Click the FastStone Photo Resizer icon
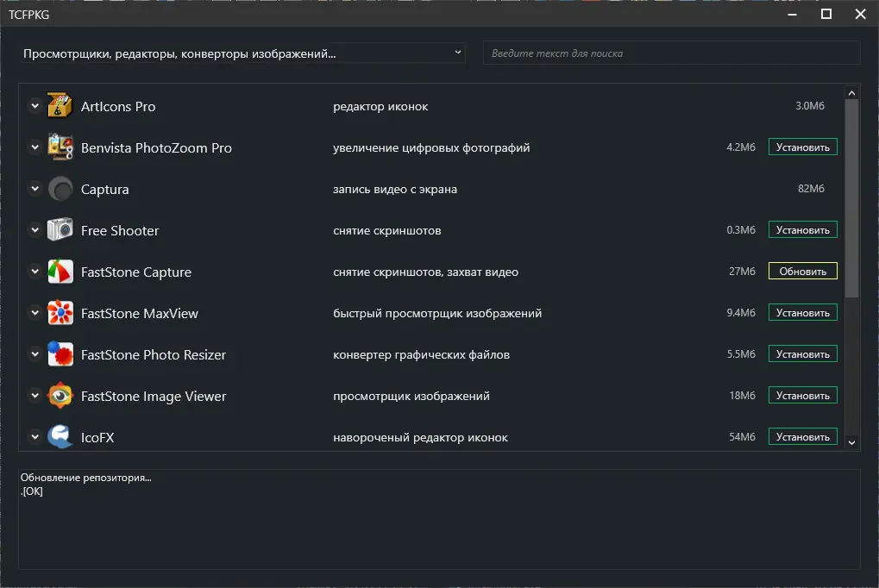The width and height of the screenshot is (879, 588). (x=60, y=354)
